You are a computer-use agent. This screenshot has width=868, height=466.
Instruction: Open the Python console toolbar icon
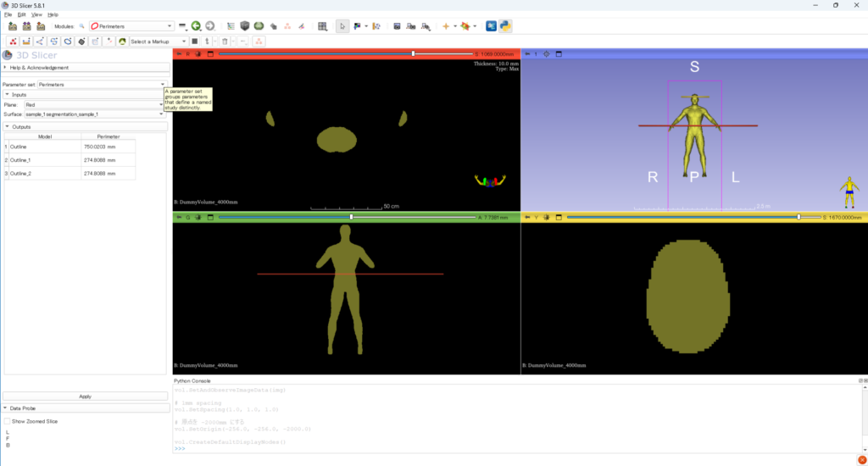[504, 26]
